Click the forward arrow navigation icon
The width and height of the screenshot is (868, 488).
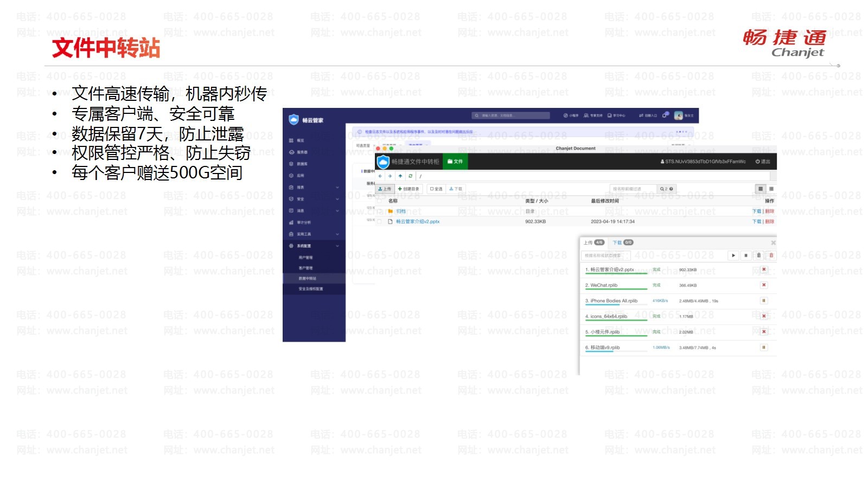(390, 176)
